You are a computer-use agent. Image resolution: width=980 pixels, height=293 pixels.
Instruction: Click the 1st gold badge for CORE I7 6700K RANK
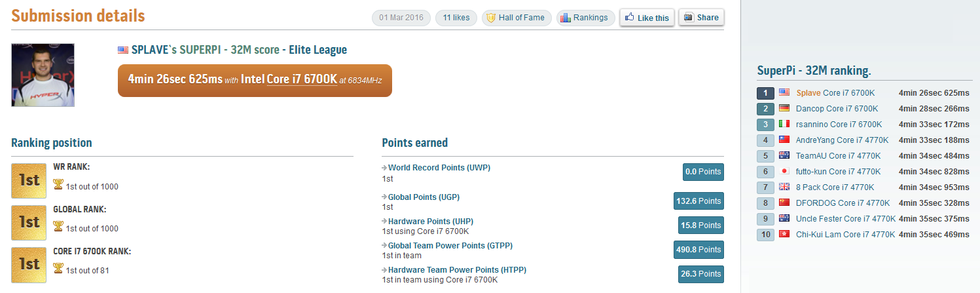pyautogui.click(x=29, y=264)
